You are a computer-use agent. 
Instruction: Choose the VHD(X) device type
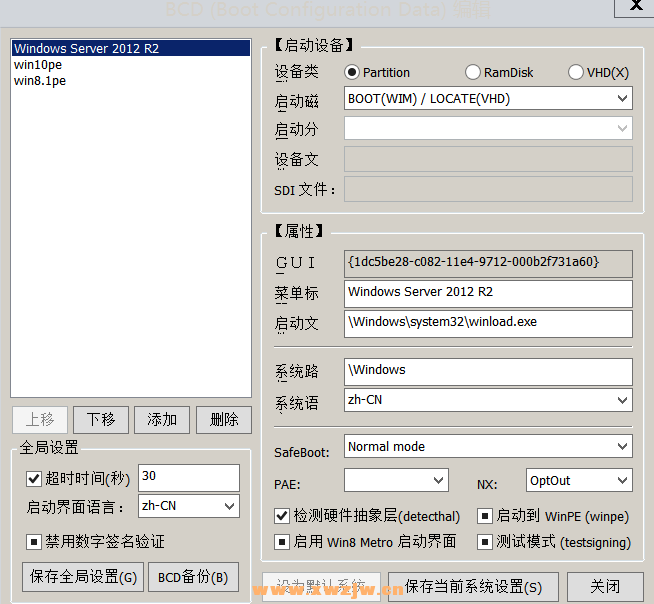click(x=599, y=72)
